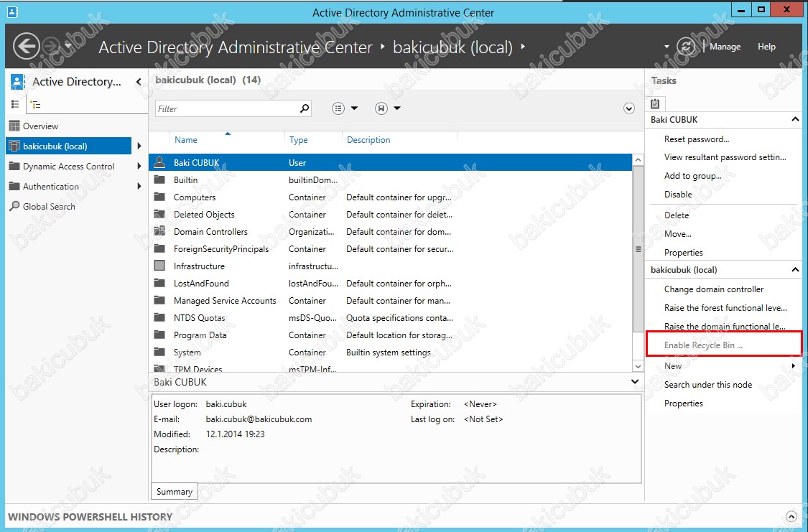Click the Baki CUBUK user icon
Image resolution: width=808 pixels, height=532 pixels.
159,162
